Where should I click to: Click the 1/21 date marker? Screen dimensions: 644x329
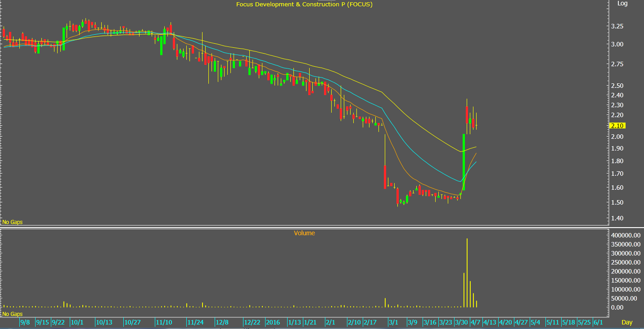click(x=310, y=322)
